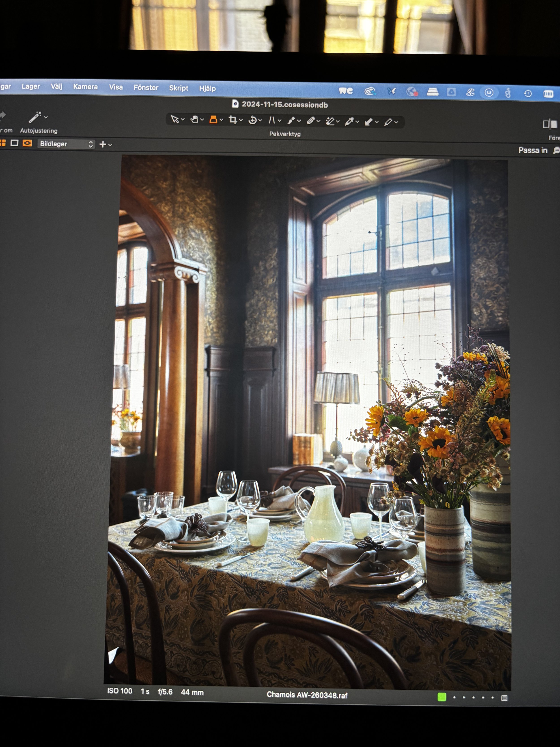Expand the Rotate tool's chevron menu
This screenshot has width=560, height=747.
(x=260, y=120)
